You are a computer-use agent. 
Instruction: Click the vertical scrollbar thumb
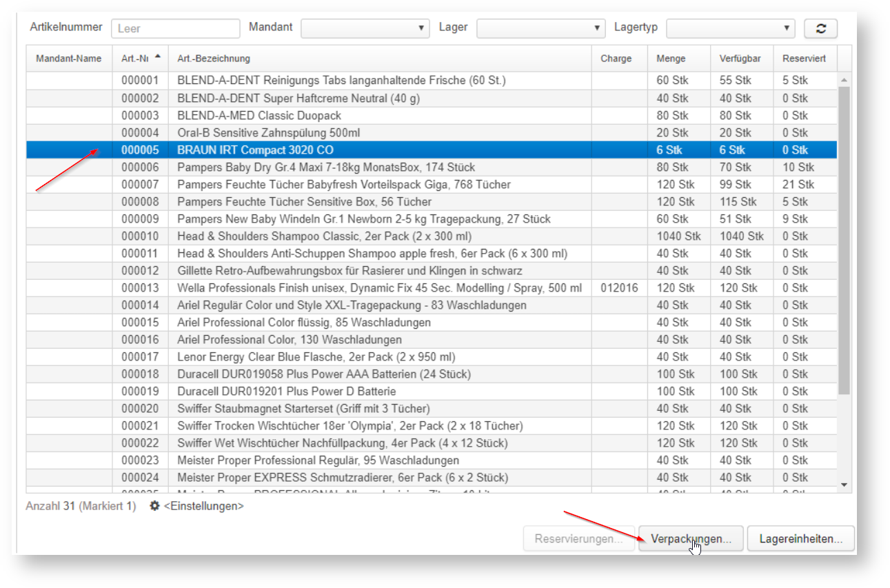point(845,240)
